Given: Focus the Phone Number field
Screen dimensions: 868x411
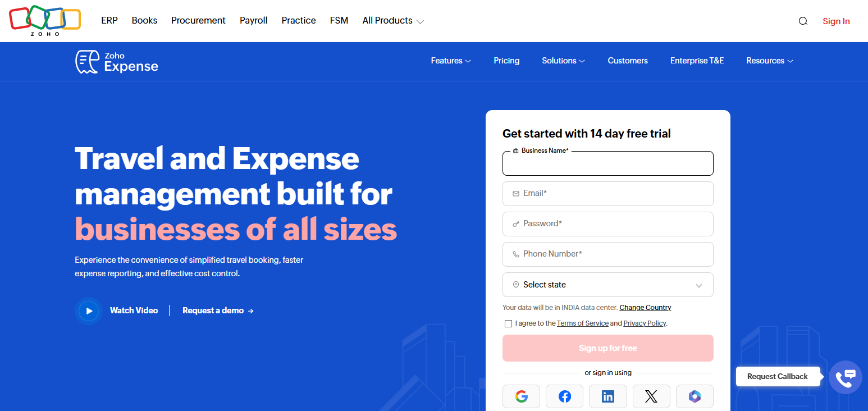Looking at the screenshot, I should point(607,254).
